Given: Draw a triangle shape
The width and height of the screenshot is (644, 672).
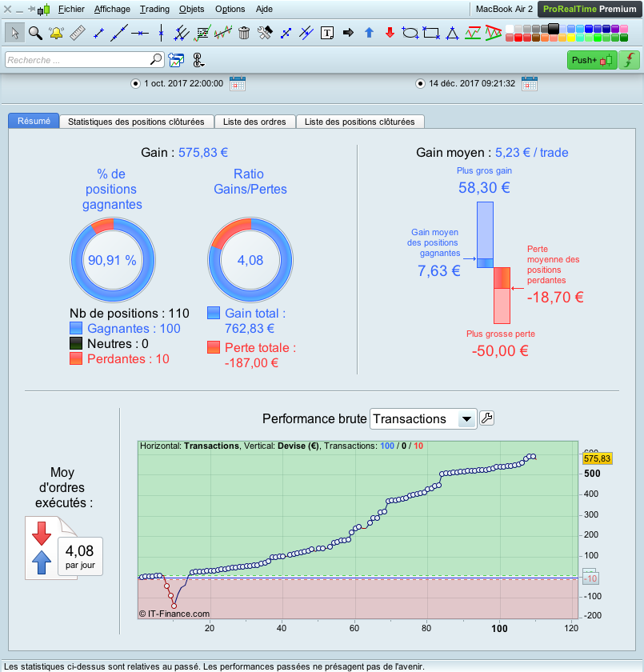Looking at the screenshot, I should pyautogui.click(x=453, y=33).
